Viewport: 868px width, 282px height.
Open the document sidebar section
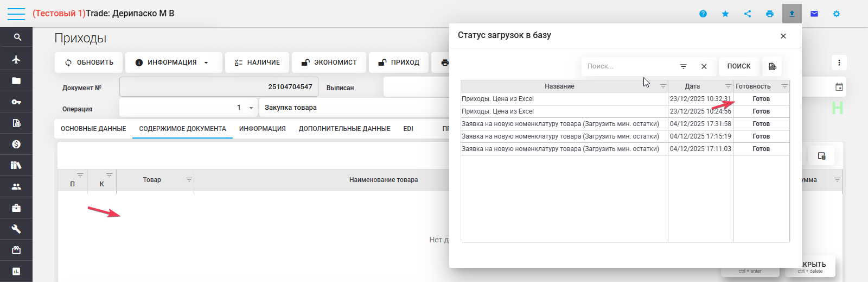click(16, 123)
